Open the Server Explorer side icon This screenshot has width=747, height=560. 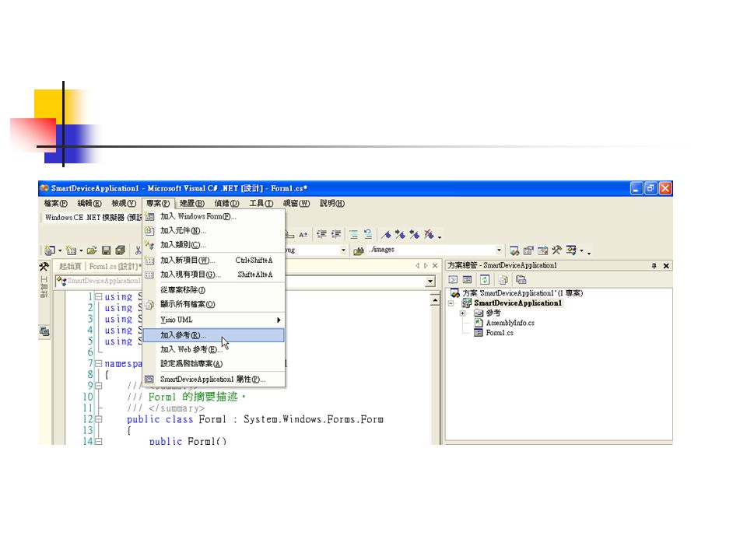click(44, 331)
